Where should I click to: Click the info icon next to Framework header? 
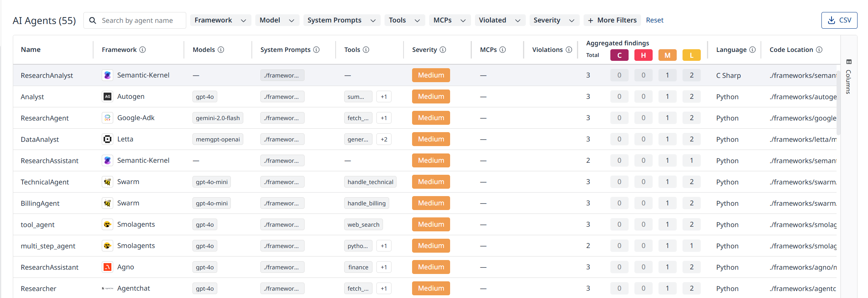(x=142, y=50)
